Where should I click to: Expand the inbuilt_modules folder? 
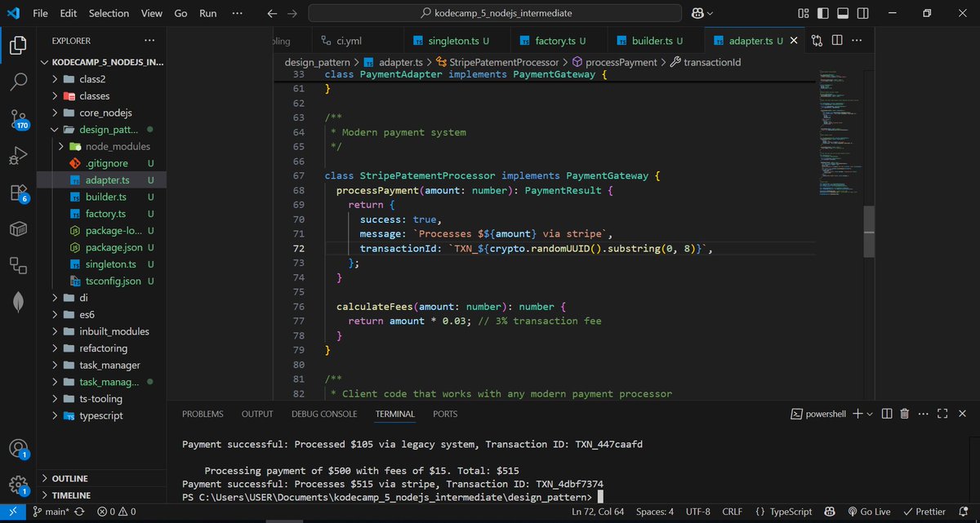[x=101, y=331]
